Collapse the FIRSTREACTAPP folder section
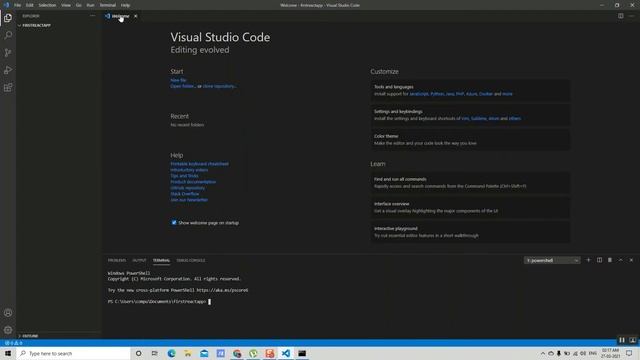 pos(35,25)
